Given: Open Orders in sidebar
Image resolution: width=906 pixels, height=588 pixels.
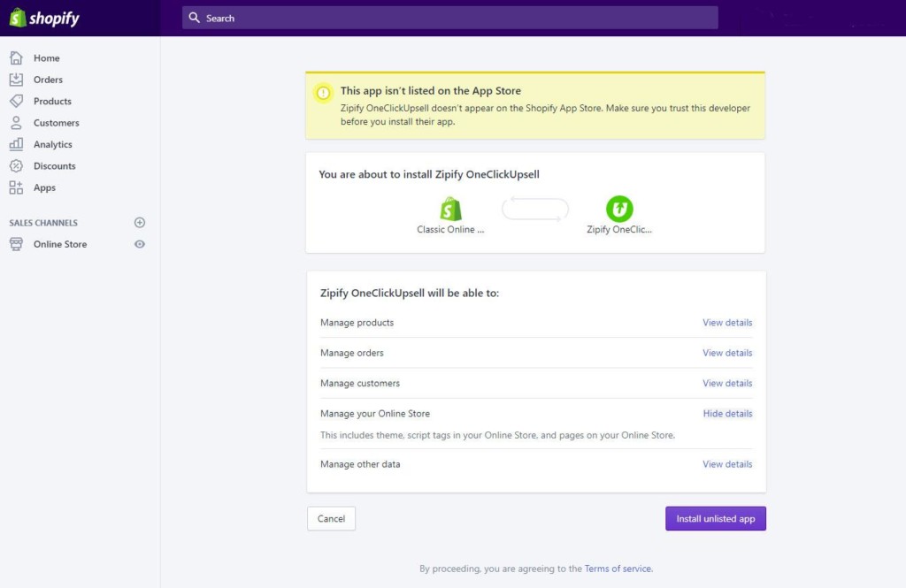Looking at the screenshot, I should coord(48,80).
